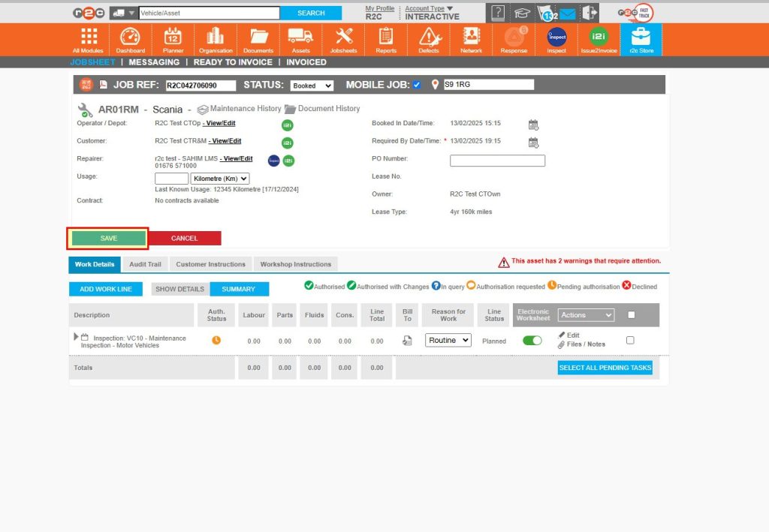Viewport: 769px width, 532px height.
Task: Open the Planner module icon
Action: coord(173,39)
